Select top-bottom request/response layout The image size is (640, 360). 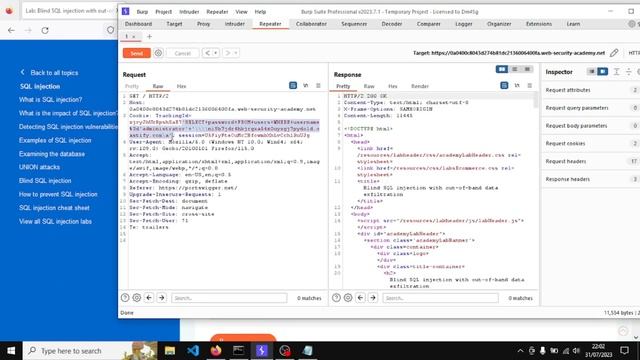pos(515,69)
